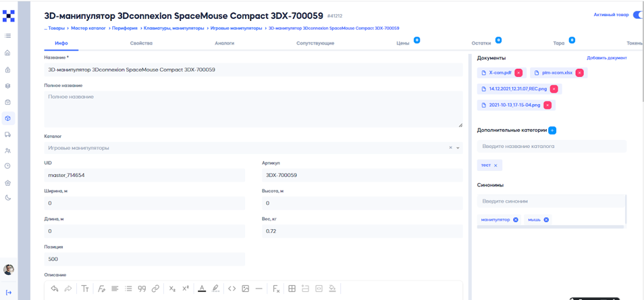644x300 pixels.
Task: Insert a horizontal line
Action: [259, 289]
